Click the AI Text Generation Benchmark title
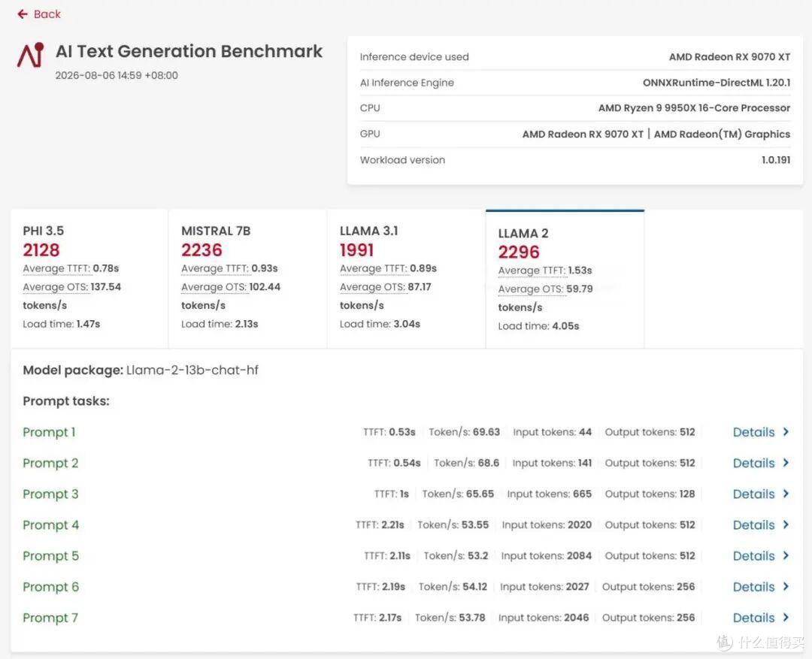This screenshot has width=812, height=659. pos(189,51)
